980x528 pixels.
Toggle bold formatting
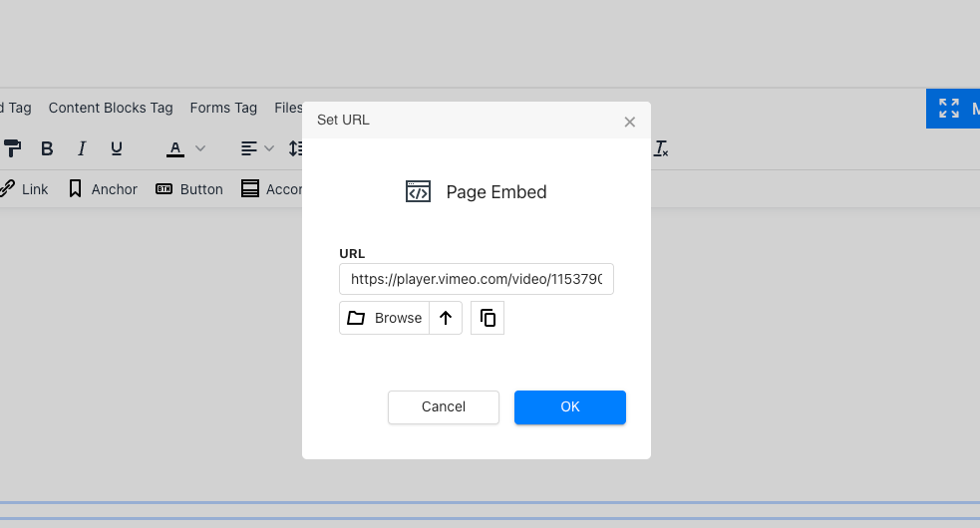[47, 148]
